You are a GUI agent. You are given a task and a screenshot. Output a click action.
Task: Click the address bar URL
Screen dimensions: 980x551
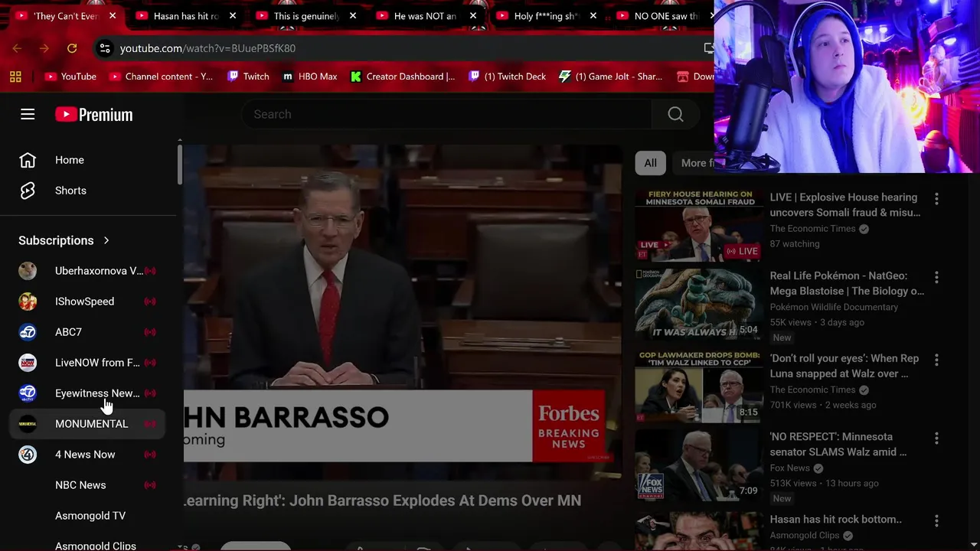tap(207, 48)
